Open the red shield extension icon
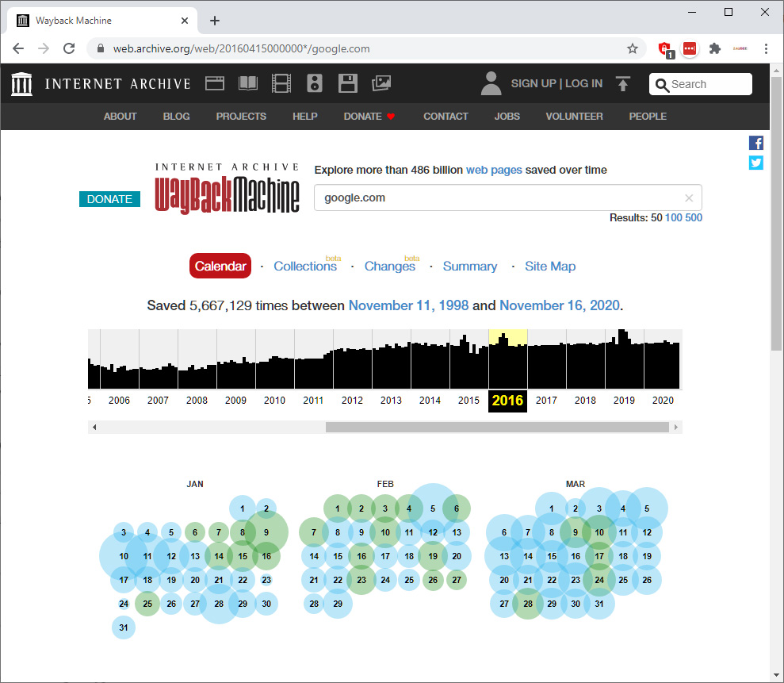The width and height of the screenshot is (784, 683). 666,49
